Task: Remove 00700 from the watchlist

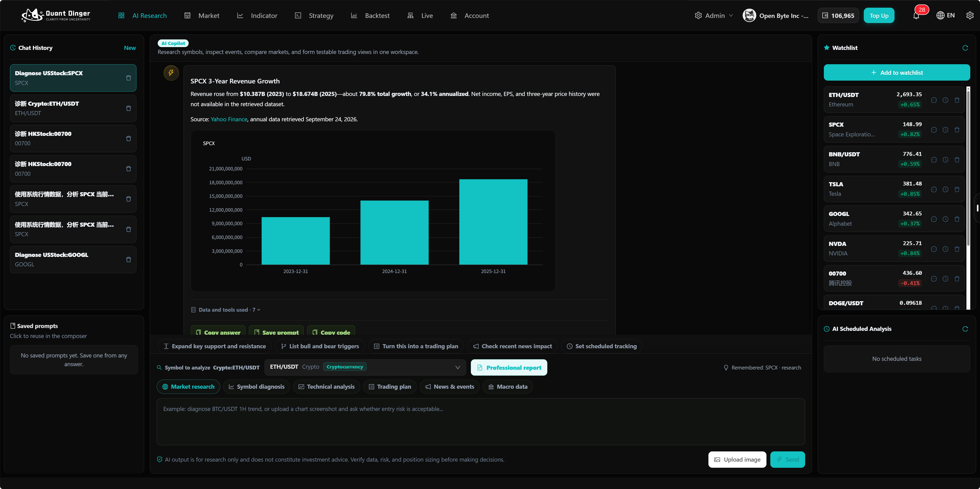Action: pyautogui.click(x=957, y=279)
